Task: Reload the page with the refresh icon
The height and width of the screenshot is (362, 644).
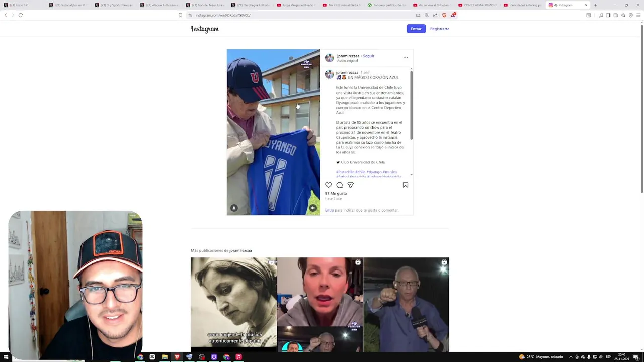Action: 21,15
